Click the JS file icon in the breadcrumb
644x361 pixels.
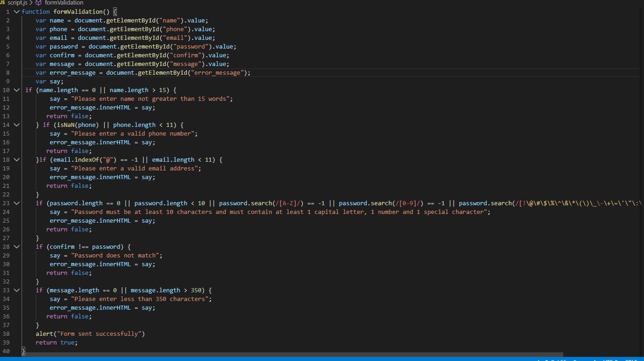click(x=3, y=2)
